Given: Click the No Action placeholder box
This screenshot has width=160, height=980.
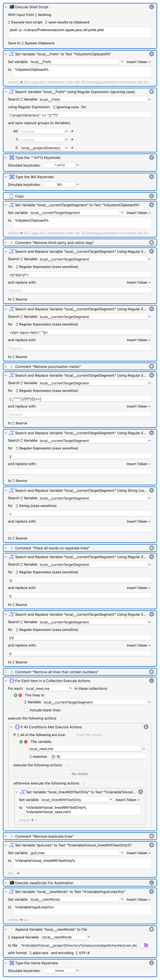Looking at the screenshot, I should [80, 774].
